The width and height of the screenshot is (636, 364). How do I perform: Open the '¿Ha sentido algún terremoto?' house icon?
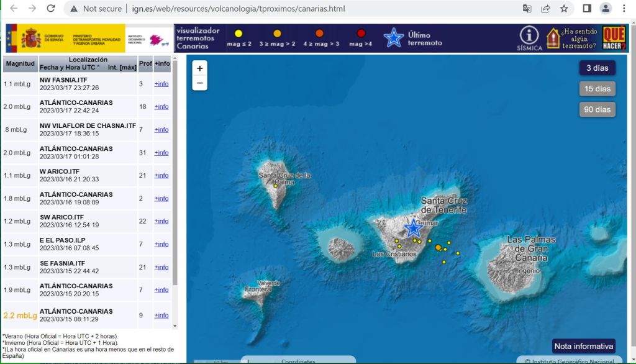tap(553, 39)
